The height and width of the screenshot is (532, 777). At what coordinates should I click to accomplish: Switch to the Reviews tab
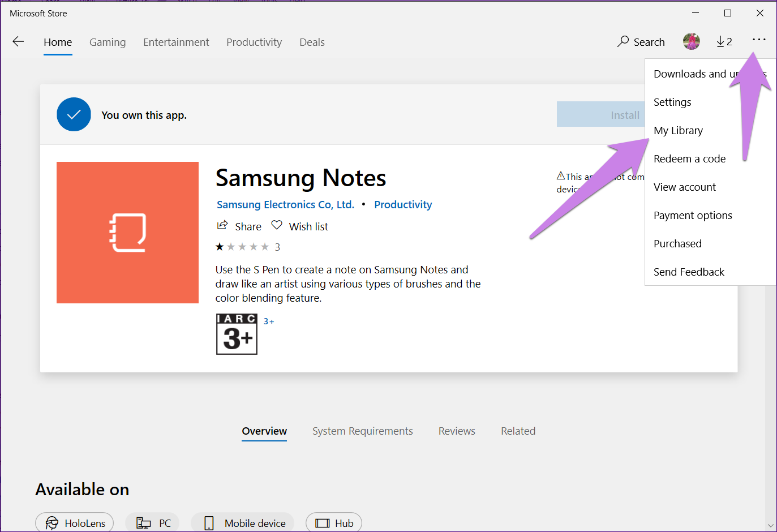pos(457,431)
